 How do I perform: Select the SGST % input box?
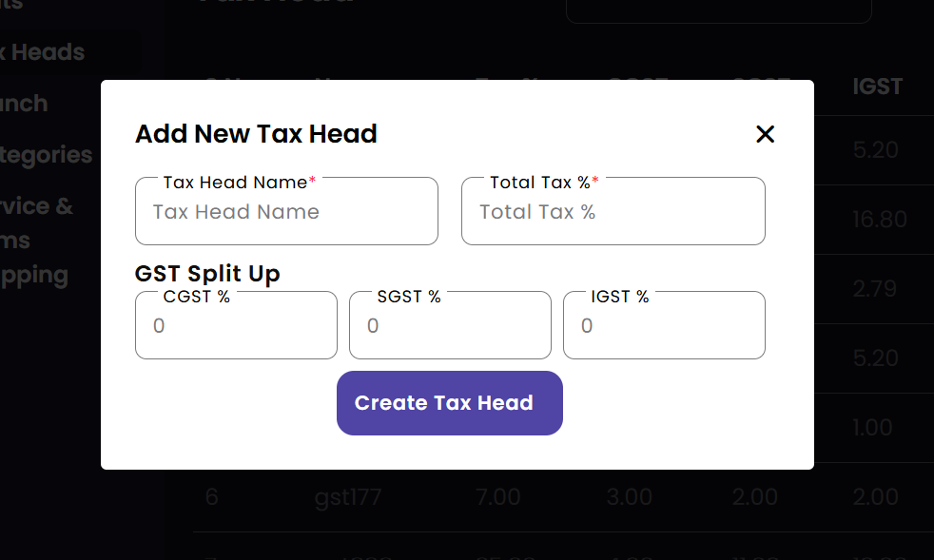click(x=450, y=326)
